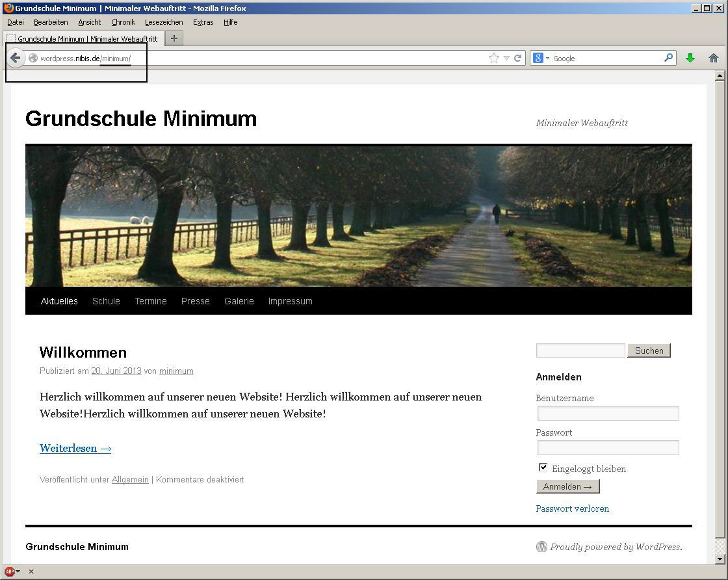Bookmark this page with the star icon
Viewport: 728px width, 580px height.
494,58
